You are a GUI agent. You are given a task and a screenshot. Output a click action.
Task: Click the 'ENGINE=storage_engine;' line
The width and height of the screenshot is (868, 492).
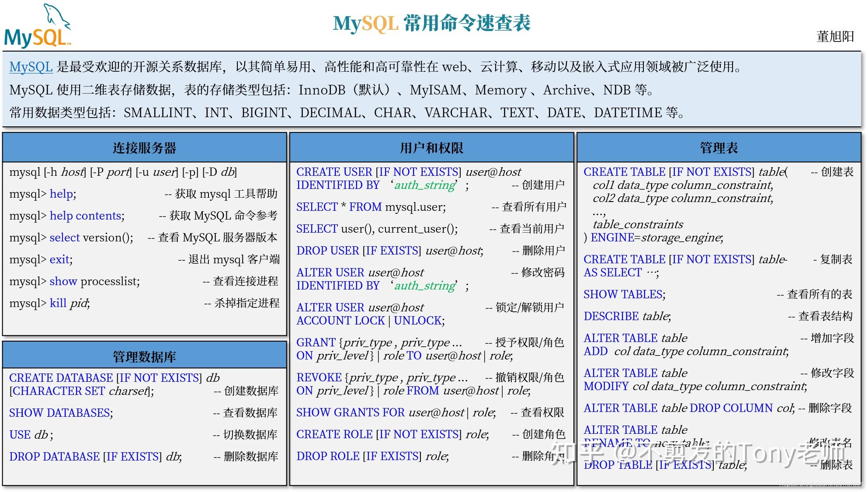pos(653,237)
